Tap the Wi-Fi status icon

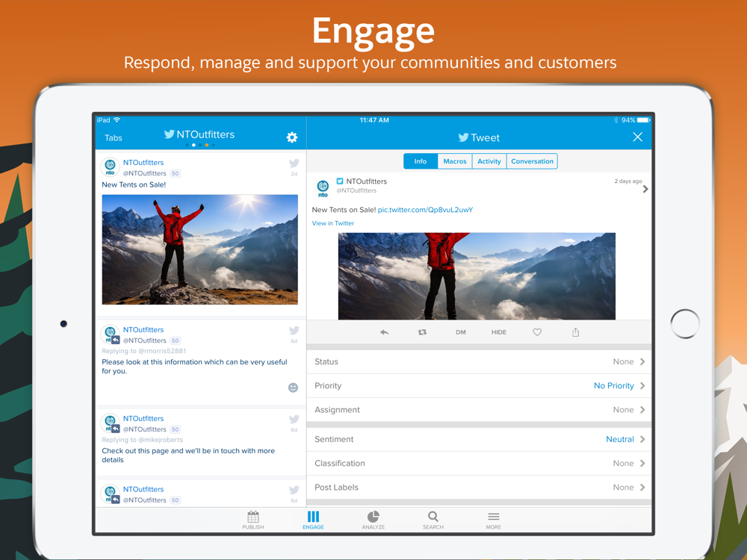click(117, 120)
